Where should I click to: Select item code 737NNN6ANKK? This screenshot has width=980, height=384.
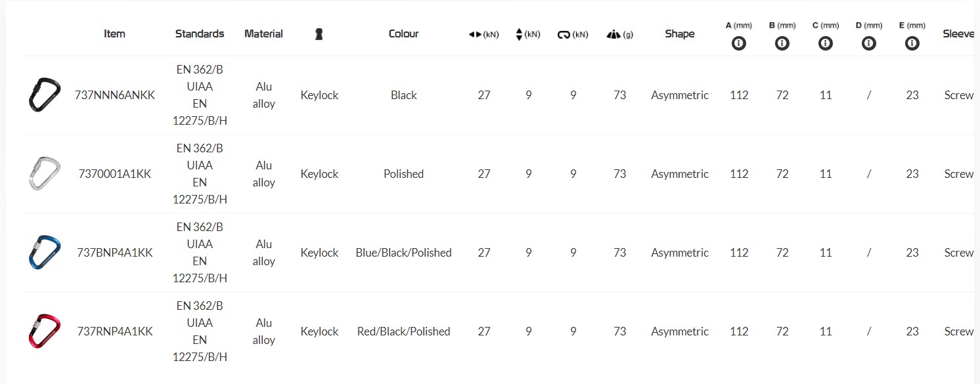point(115,95)
